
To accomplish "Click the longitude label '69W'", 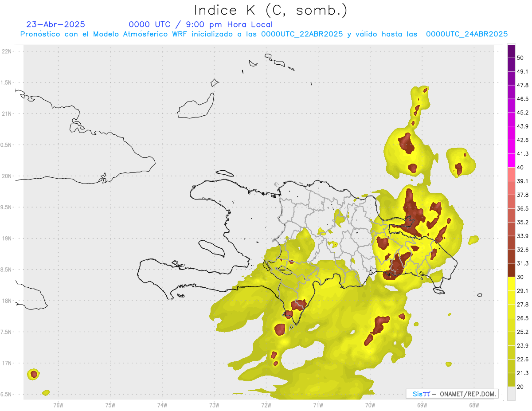I will pos(422,405).
